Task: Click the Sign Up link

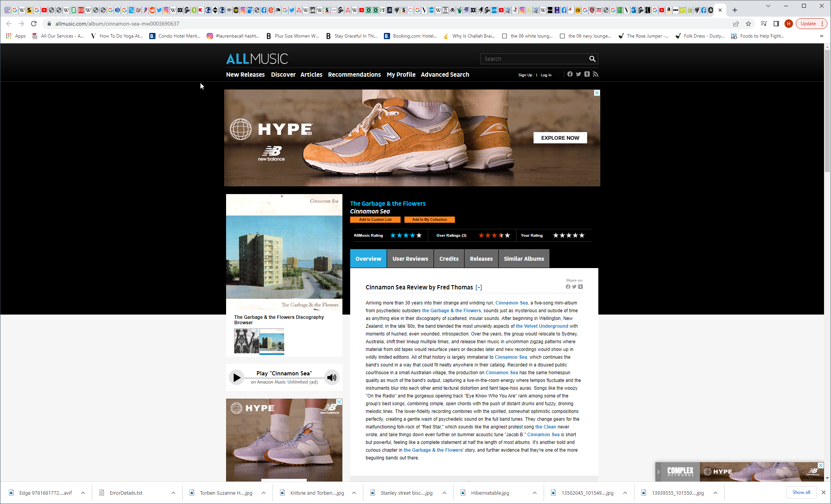Action: pyautogui.click(x=525, y=75)
